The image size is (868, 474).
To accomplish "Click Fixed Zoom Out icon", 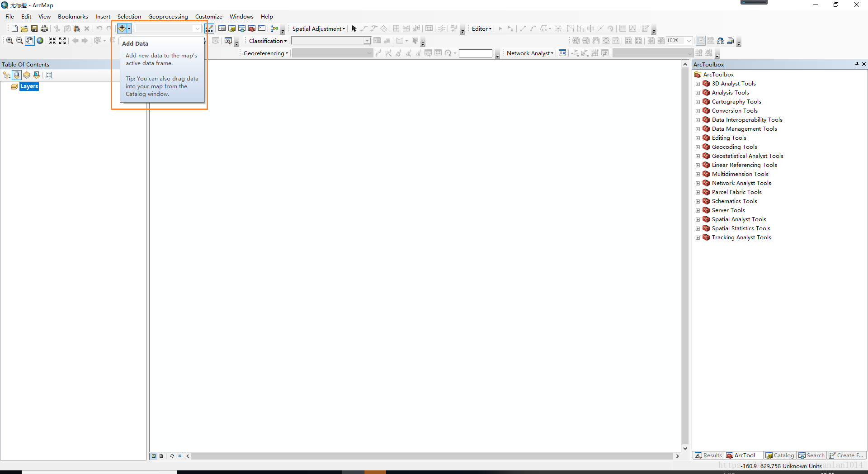I will click(x=62, y=41).
